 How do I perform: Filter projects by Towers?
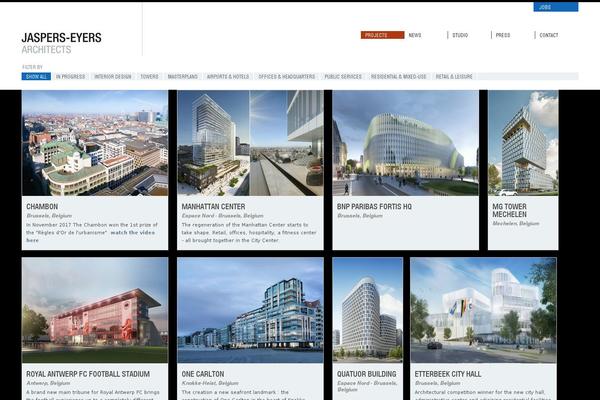[x=149, y=77]
